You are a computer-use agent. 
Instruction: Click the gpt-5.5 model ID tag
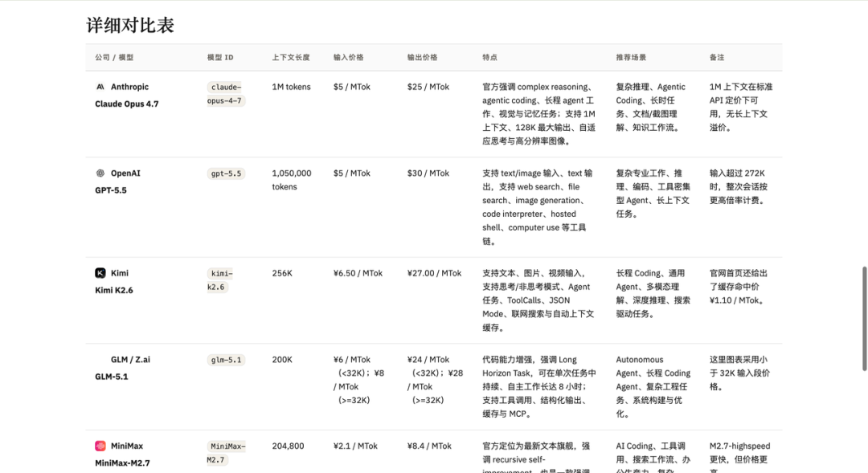pyautogui.click(x=226, y=173)
